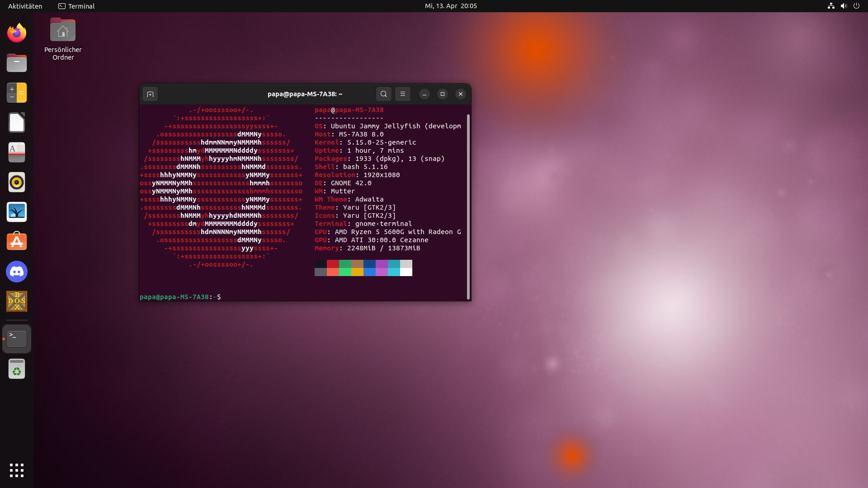Open the Calculator app in dock
Image resolution: width=868 pixels, height=488 pixels.
tap(17, 93)
